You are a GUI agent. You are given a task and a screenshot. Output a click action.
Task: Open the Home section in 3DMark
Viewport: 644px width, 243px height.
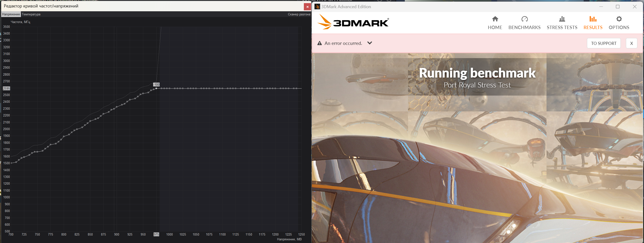click(495, 23)
